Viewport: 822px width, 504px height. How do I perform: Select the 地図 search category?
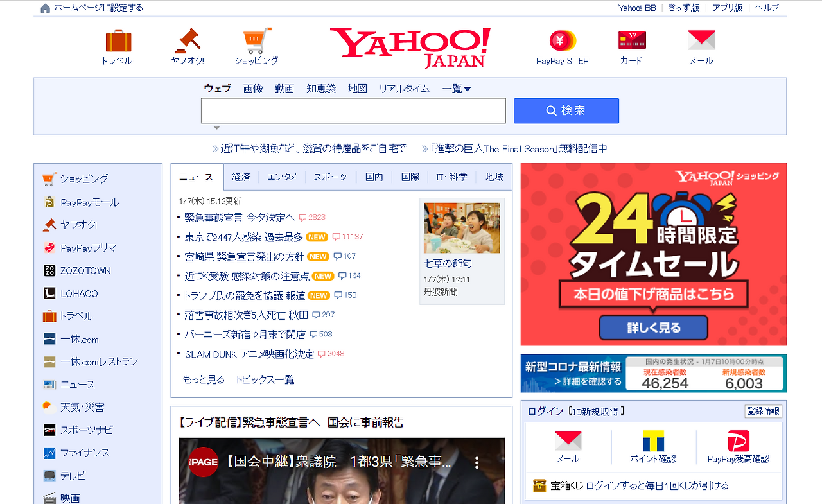click(358, 89)
